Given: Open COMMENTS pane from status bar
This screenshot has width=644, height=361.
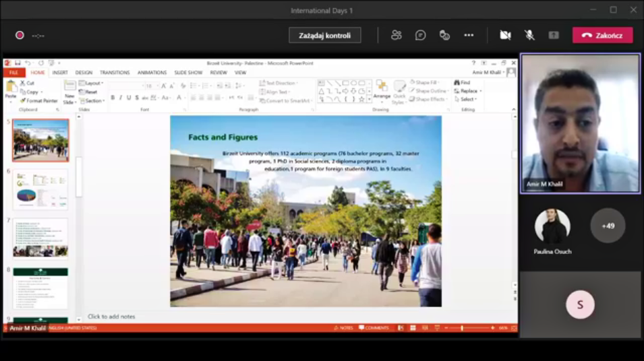Looking at the screenshot, I should pos(374,328).
